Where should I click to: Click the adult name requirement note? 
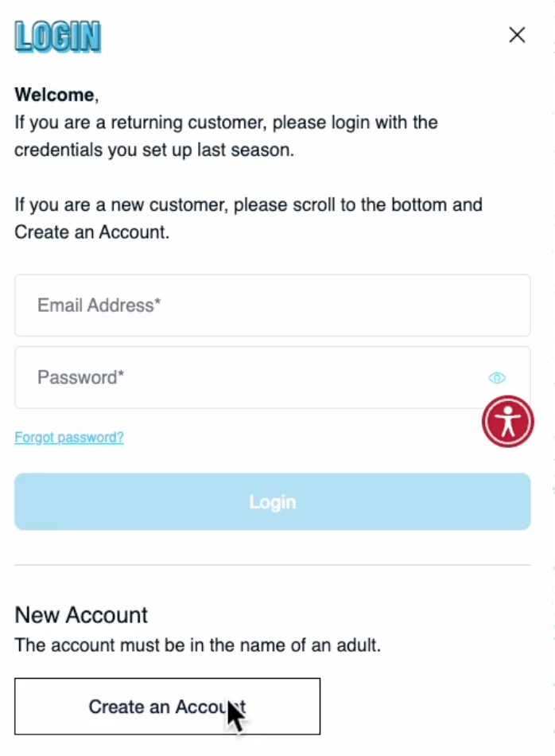[x=197, y=645]
